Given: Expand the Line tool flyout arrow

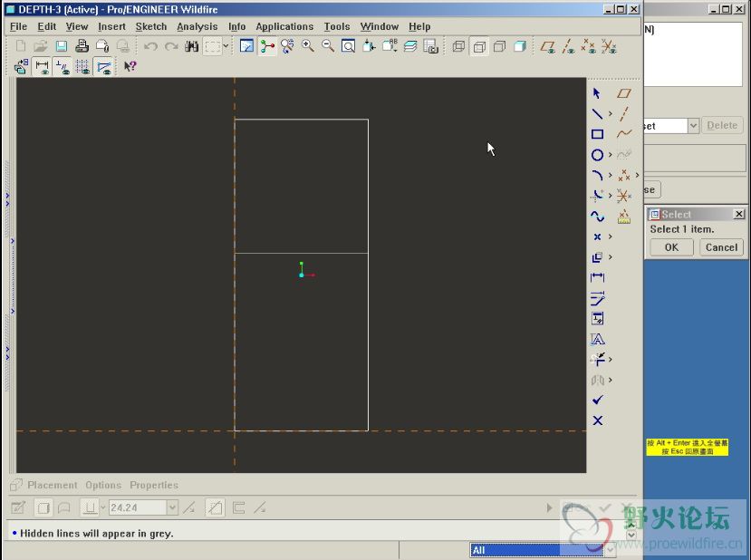Looking at the screenshot, I should click(611, 113).
